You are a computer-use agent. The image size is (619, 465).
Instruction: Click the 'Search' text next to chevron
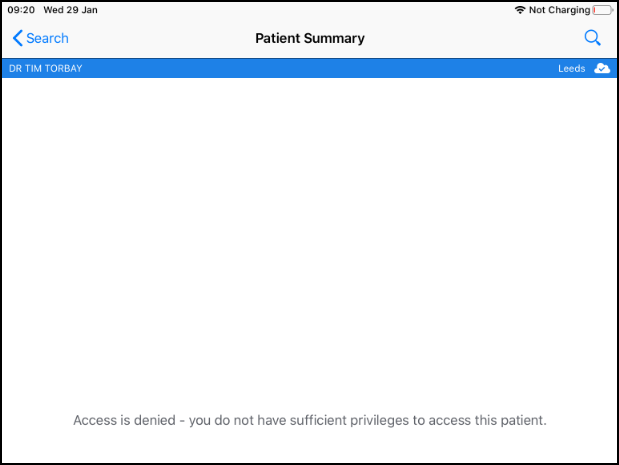[47, 38]
